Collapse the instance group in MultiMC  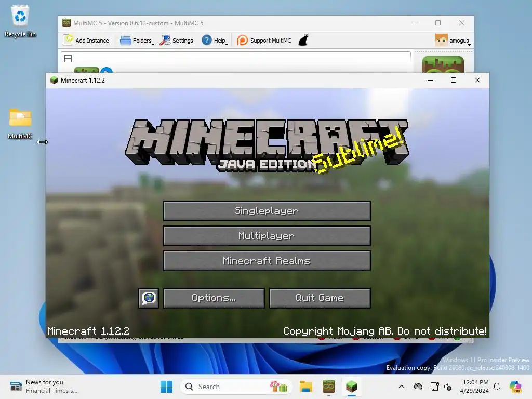(x=68, y=59)
